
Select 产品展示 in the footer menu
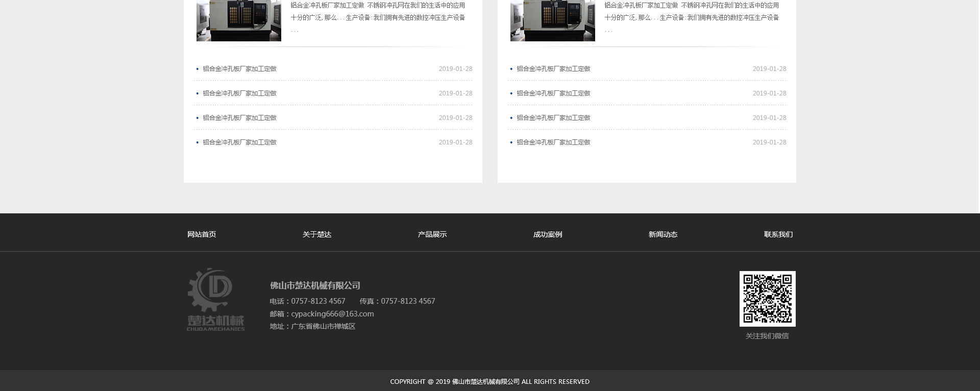click(x=432, y=234)
